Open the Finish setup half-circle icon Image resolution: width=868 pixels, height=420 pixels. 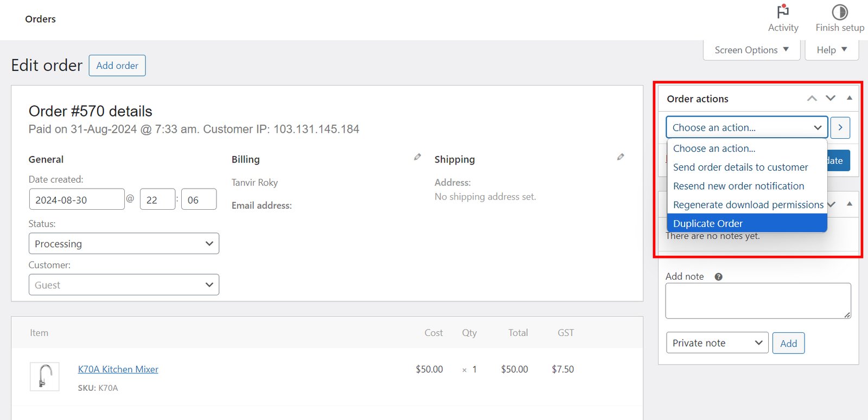click(x=840, y=12)
